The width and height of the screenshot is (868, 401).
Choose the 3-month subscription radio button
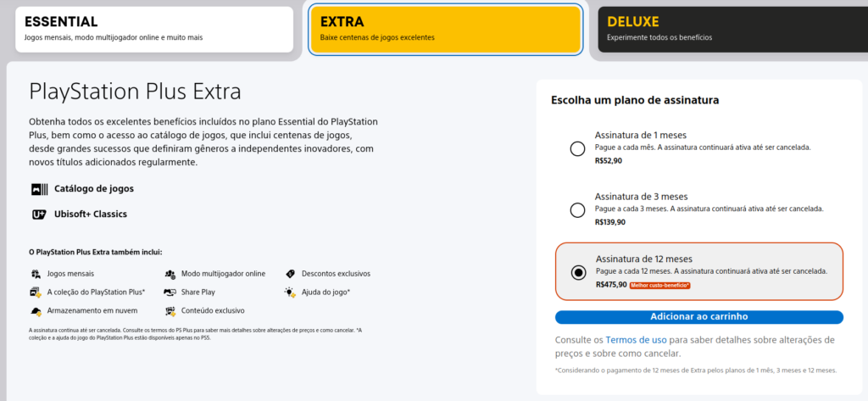[577, 209]
